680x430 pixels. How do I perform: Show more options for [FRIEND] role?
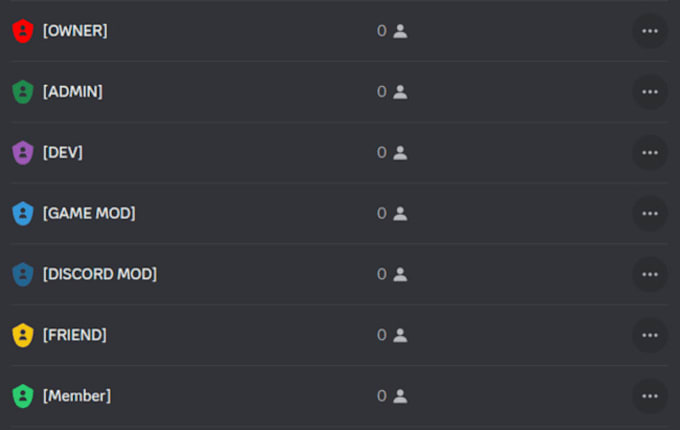click(x=650, y=335)
